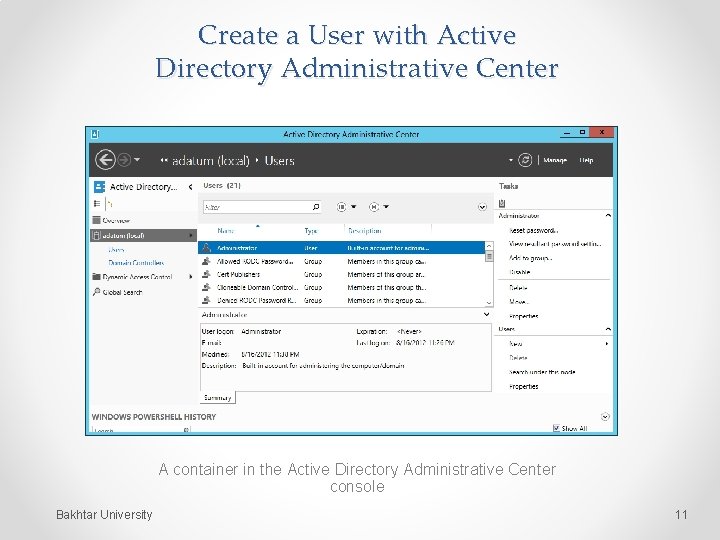Switch to tree view in navigation pane
This screenshot has height=540, width=720.
(x=110, y=203)
